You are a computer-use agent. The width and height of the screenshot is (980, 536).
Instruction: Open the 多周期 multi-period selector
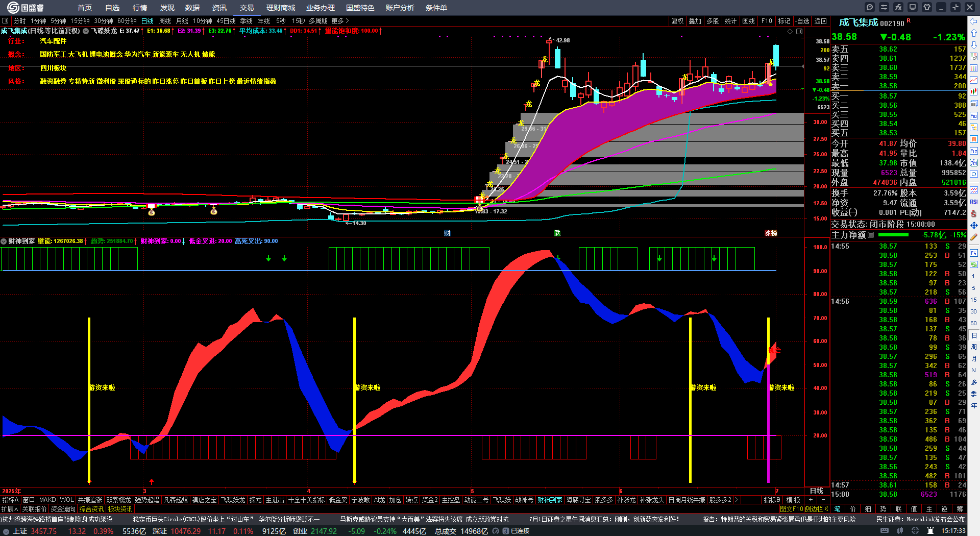[x=318, y=21]
